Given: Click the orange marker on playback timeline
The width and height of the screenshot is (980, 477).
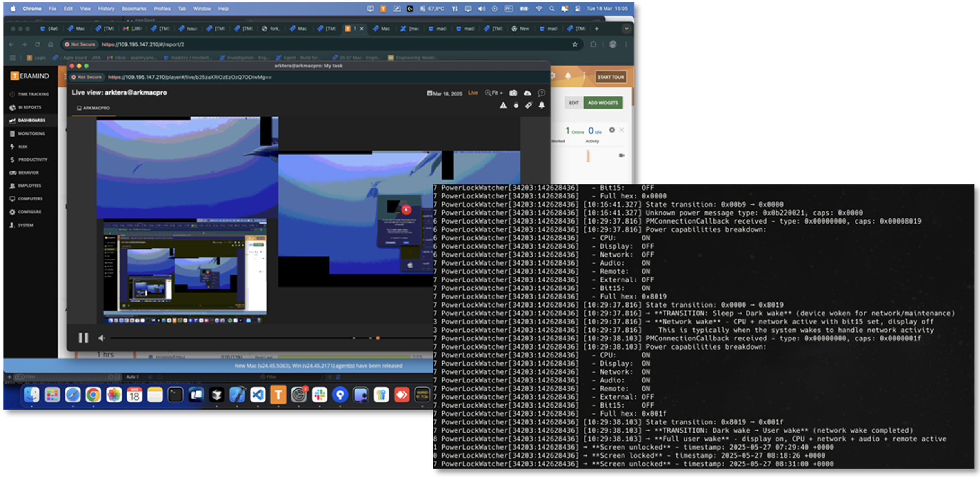Looking at the screenshot, I should tap(378, 338).
